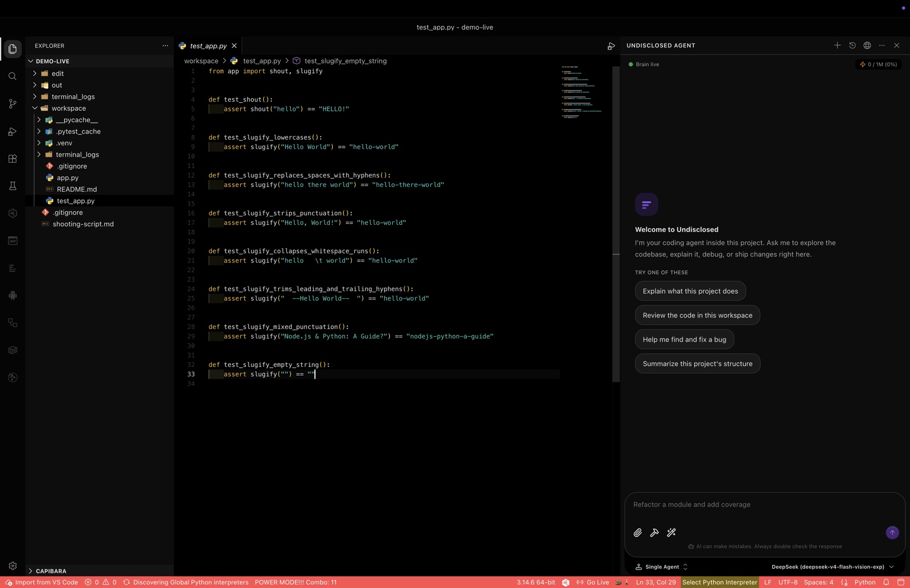Close the test_app.py editor tab
Viewport: 910px width, 588px height.
[234, 46]
